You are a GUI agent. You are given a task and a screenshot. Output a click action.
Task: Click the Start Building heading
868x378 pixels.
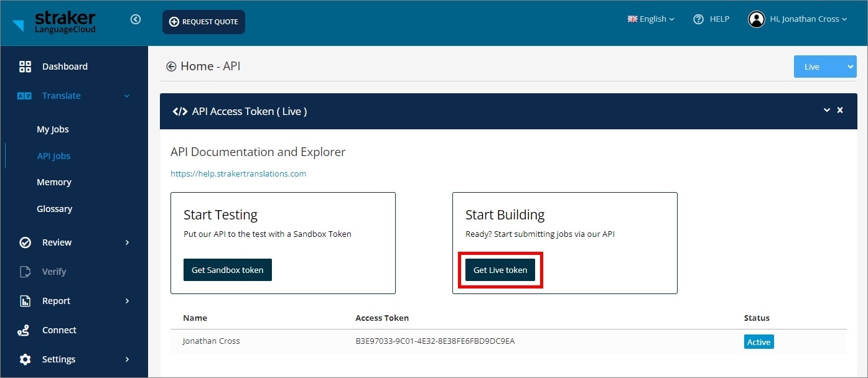pos(505,215)
